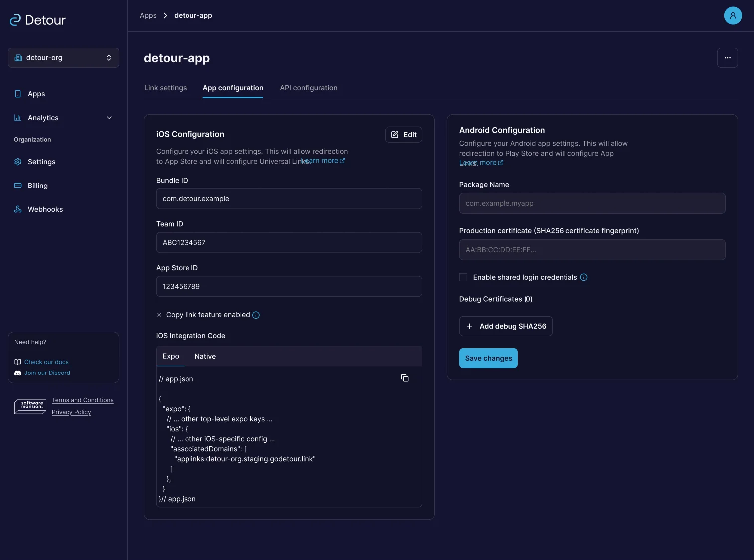Image resolution: width=754 pixels, height=560 pixels.
Task: Click Apps breadcrumb link
Action: (x=148, y=16)
